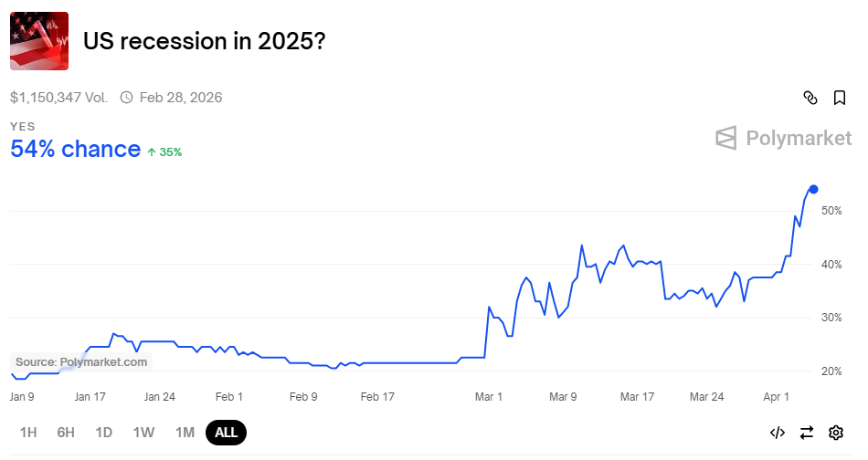Click the 54% chance text

point(75,150)
